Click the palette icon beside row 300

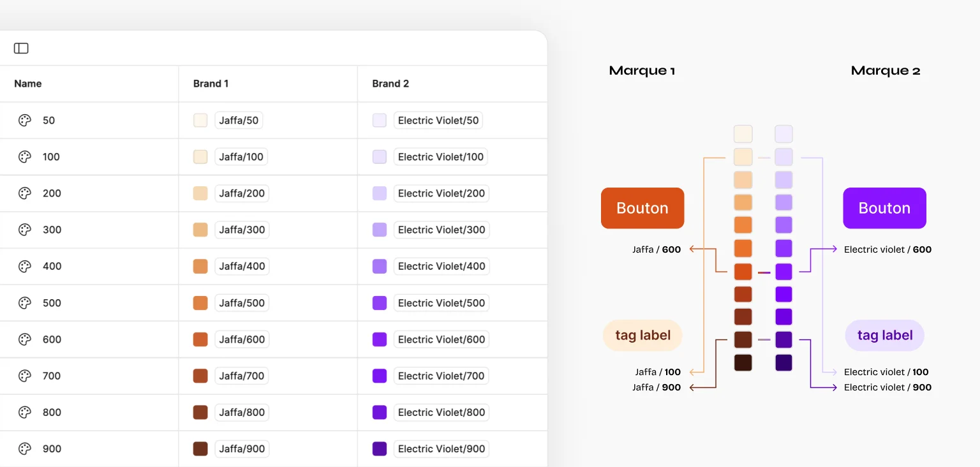coord(25,230)
